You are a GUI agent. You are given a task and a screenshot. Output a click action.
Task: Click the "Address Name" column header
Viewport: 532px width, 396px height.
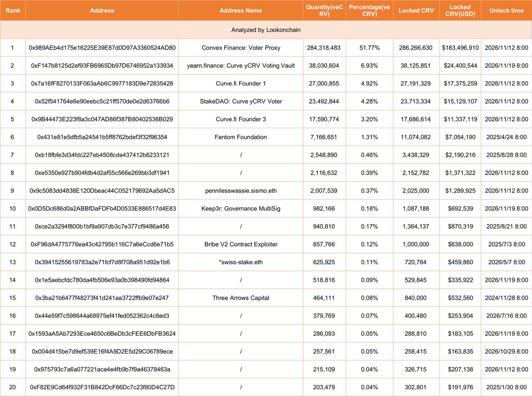point(241,11)
